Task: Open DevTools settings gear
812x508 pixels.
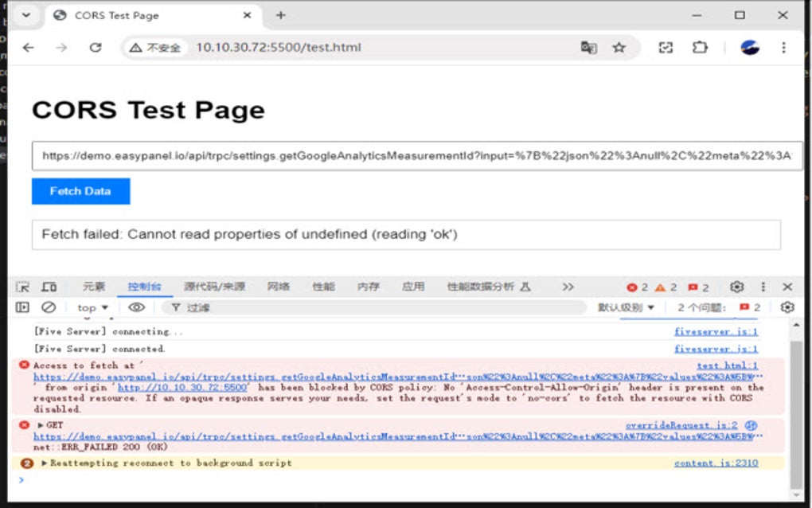Action: [736, 286]
